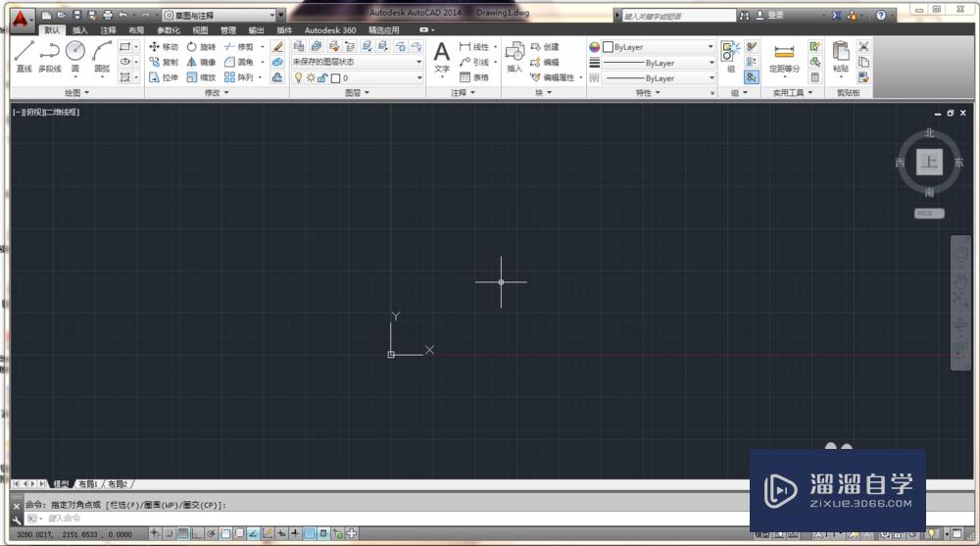
Task: Expand the Draw (绘图) panel
Action: click(76, 92)
